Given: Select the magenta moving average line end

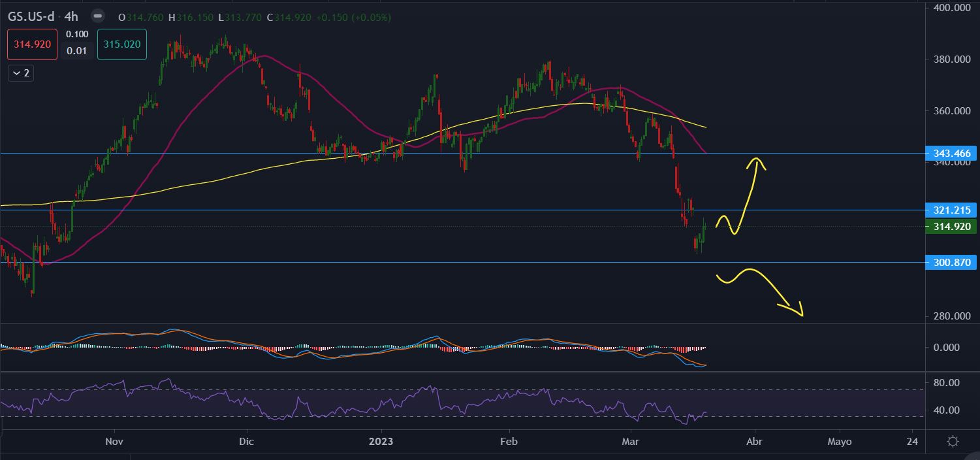Looking at the screenshot, I should coord(705,152).
